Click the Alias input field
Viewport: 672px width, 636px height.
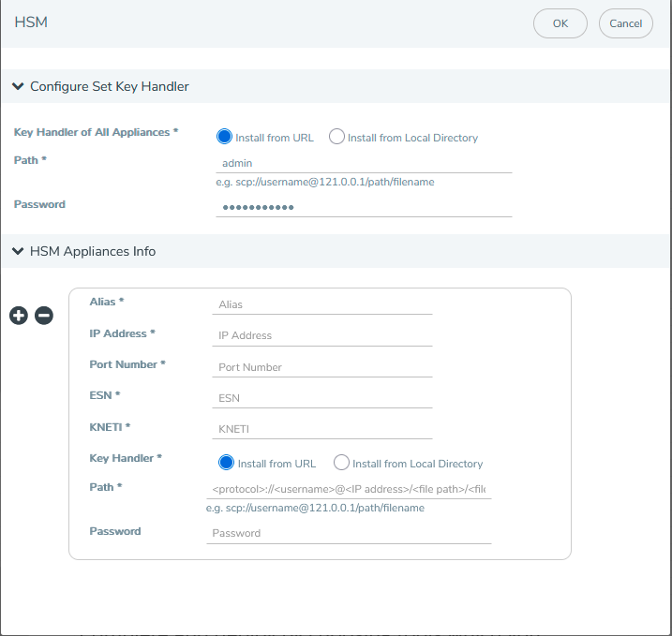pos(322,304)
